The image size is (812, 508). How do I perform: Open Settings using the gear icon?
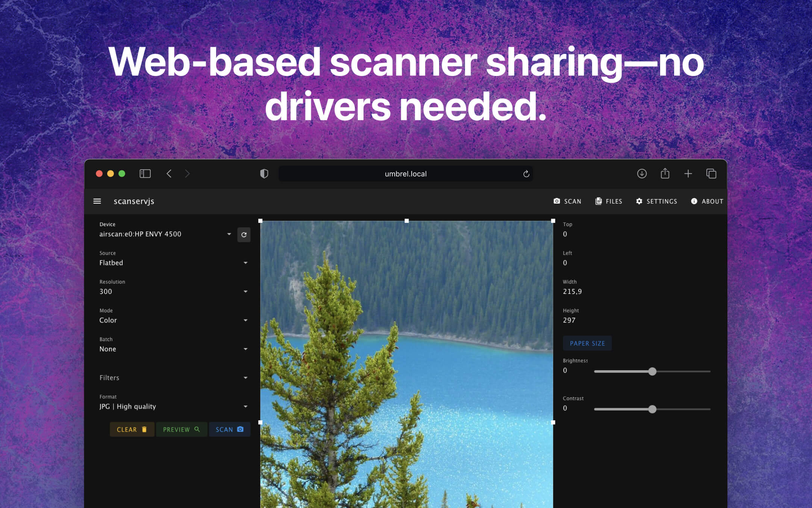pos(639,201)
